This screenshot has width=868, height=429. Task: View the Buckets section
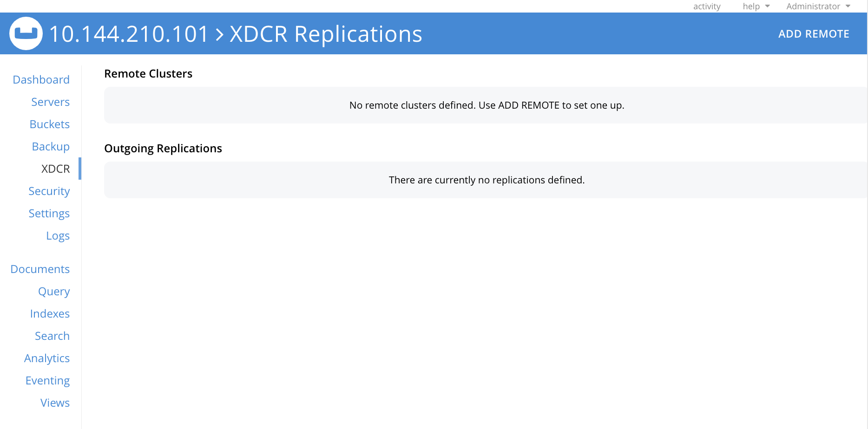tap(49, 124)
